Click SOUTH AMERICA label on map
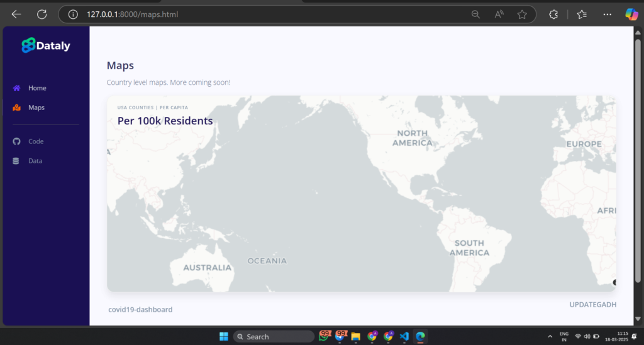The width and height of the screenshot is (644, 345). [x=469, y=248]
